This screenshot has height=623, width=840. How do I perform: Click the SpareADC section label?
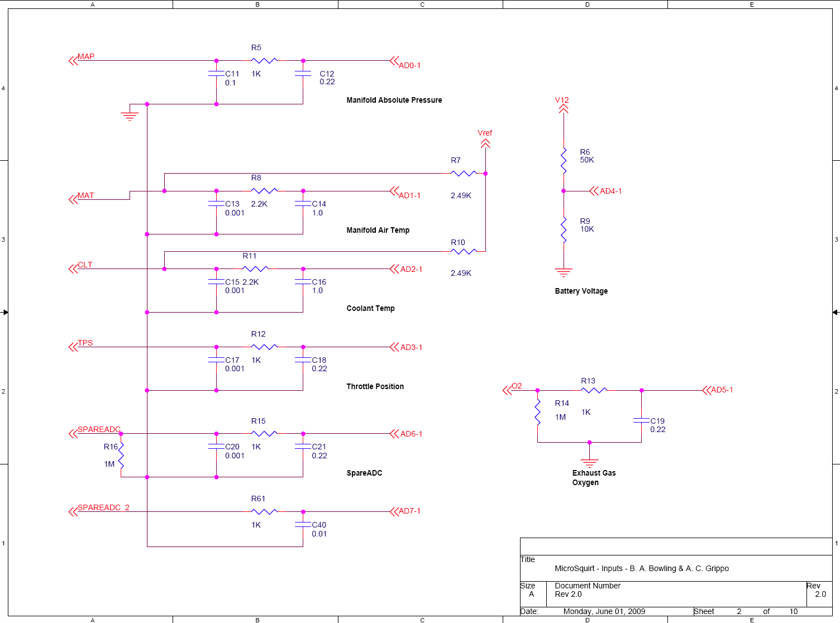pos(364,473)
